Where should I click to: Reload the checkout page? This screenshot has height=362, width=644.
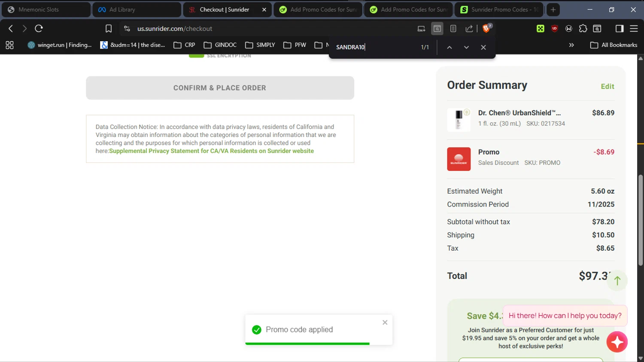39,29
